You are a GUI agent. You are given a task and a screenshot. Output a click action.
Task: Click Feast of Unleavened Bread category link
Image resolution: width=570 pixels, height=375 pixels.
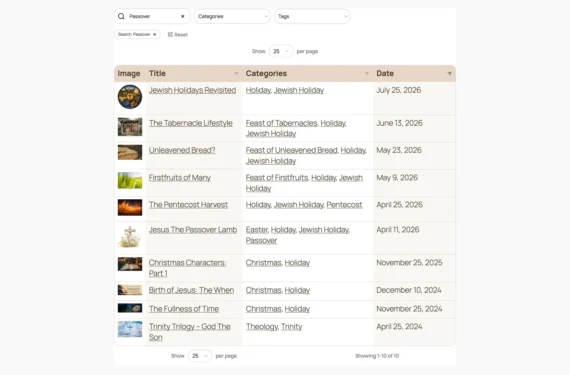(x=292, y=150)
